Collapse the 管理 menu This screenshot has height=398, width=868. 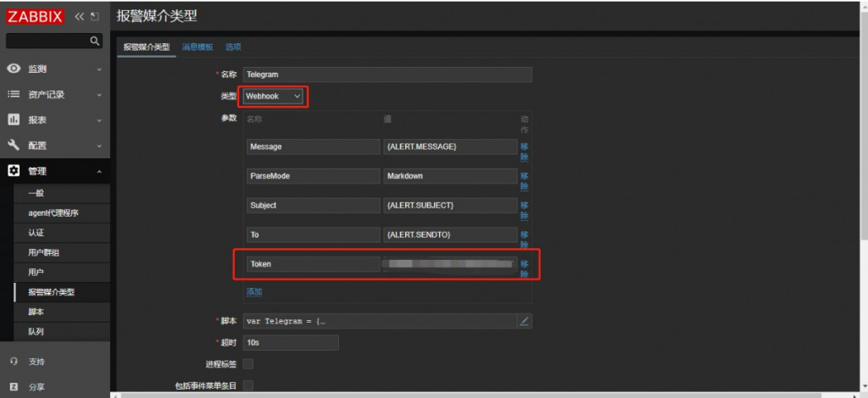point(99,171)
